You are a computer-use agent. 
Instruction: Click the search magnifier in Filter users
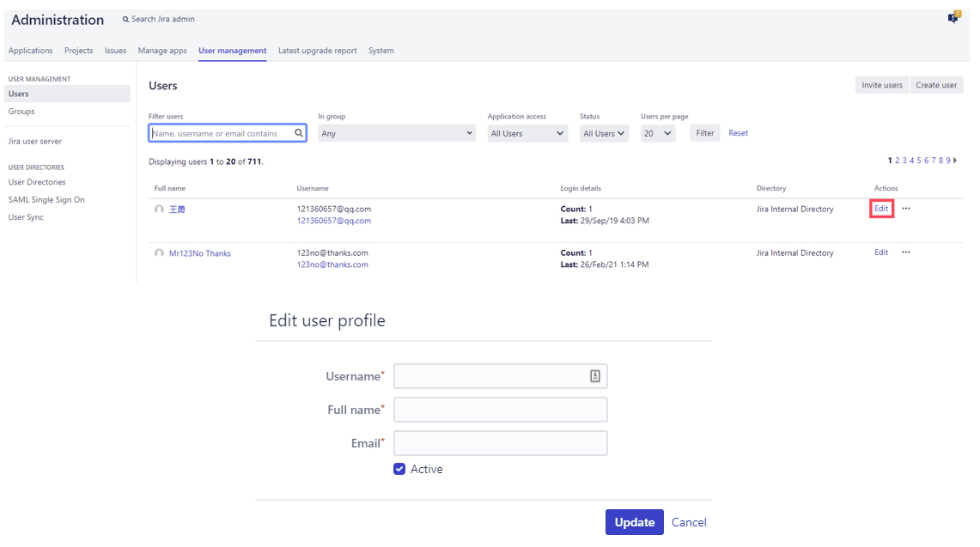(x=299, y=133)
